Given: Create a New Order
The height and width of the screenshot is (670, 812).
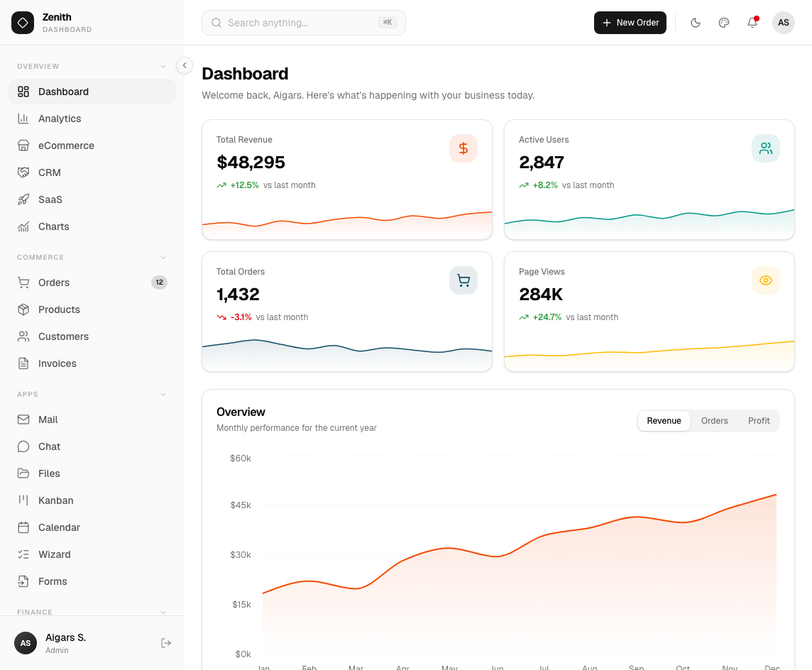Looking at the screenshot, I should [x=630, y=23].
